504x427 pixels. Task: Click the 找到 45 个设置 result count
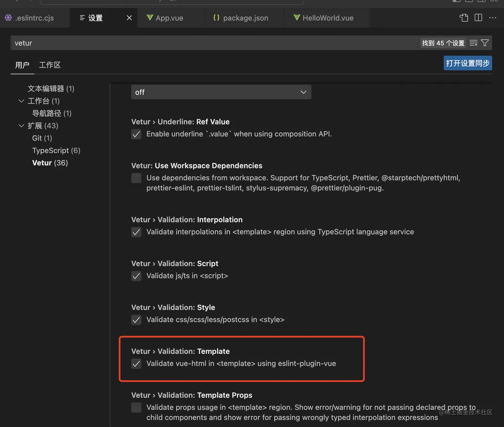click(443, 43)
